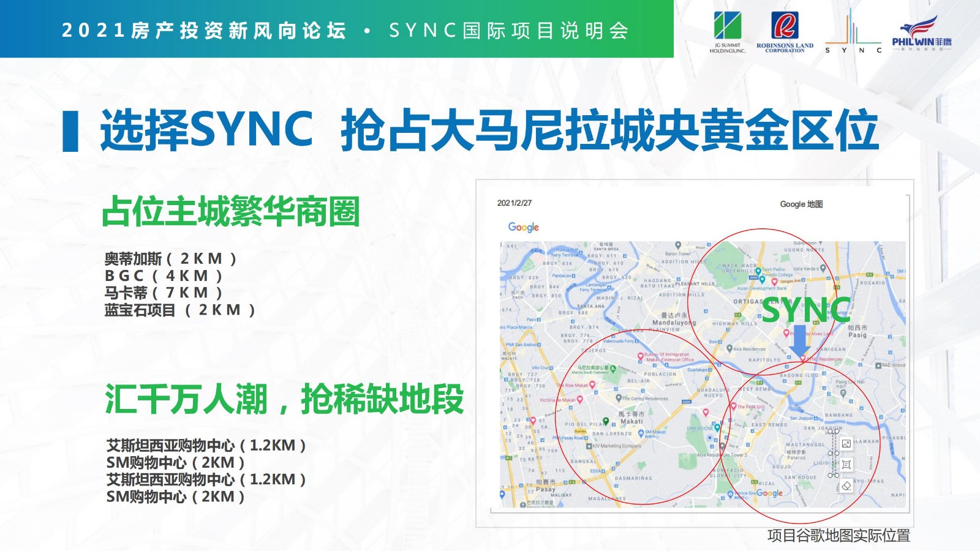
Task: Click the SYNC skyline logo in the header
Action: (x=854, y=32)
